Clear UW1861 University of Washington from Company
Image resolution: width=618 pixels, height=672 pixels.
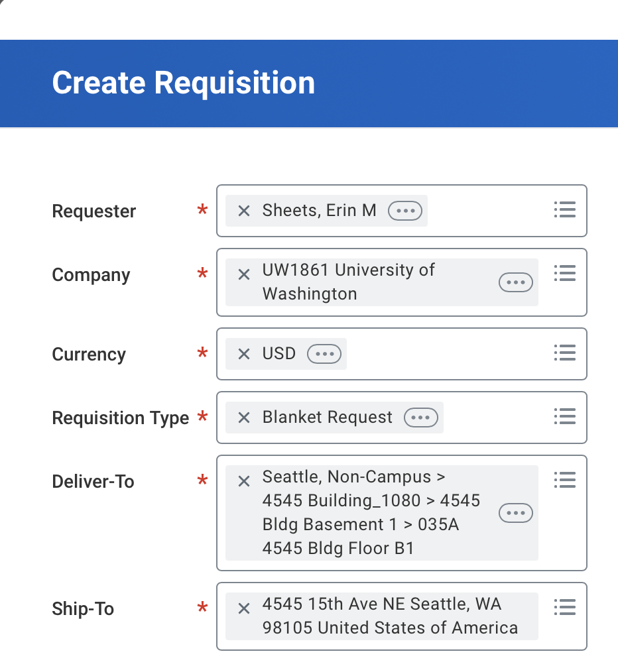(x=243, y=274)
